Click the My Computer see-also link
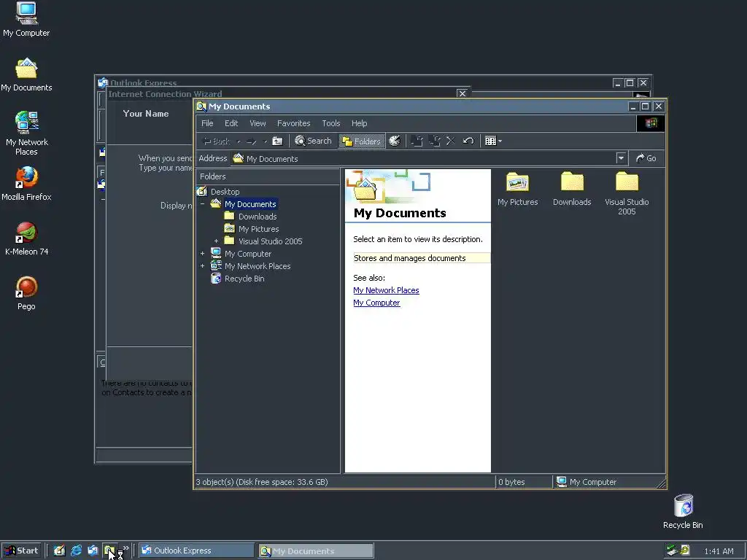The height and width of the screenshot is (560, 747). 376,303
